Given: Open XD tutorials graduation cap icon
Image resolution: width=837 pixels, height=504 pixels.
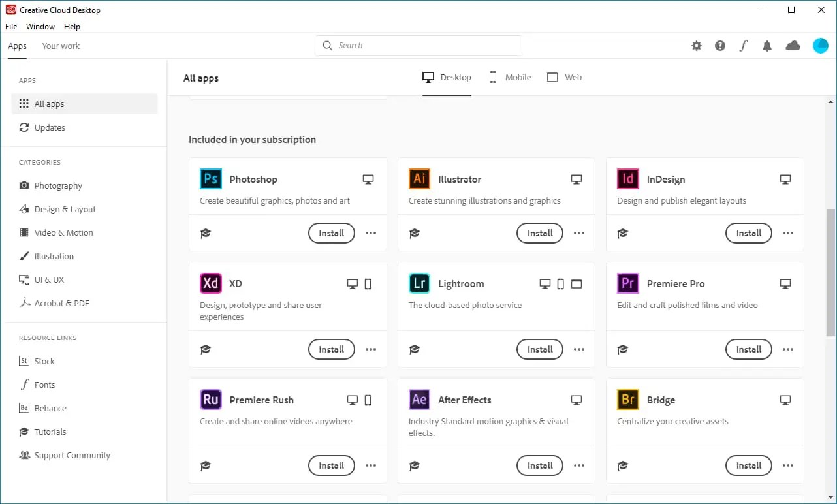Looking at the screenshot, I should point(206,349).
